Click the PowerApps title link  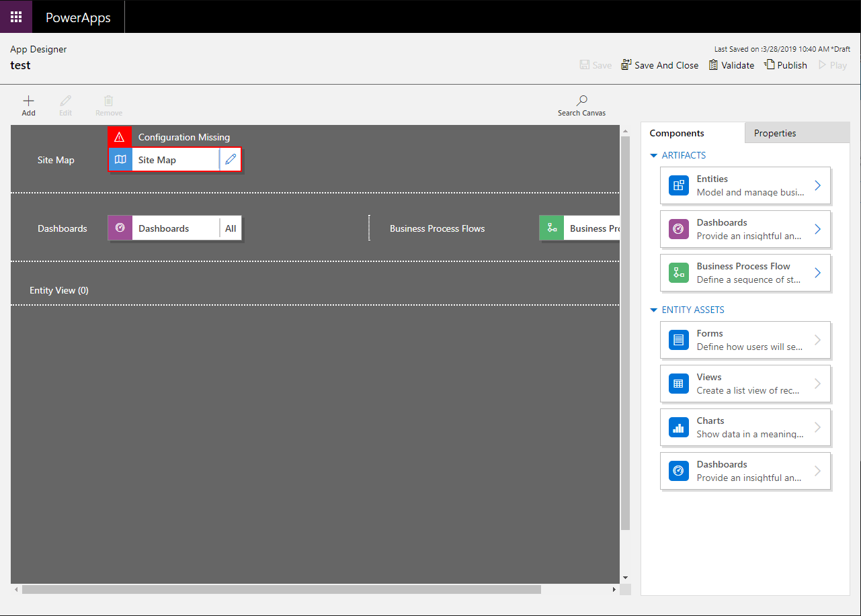point(78,17)
